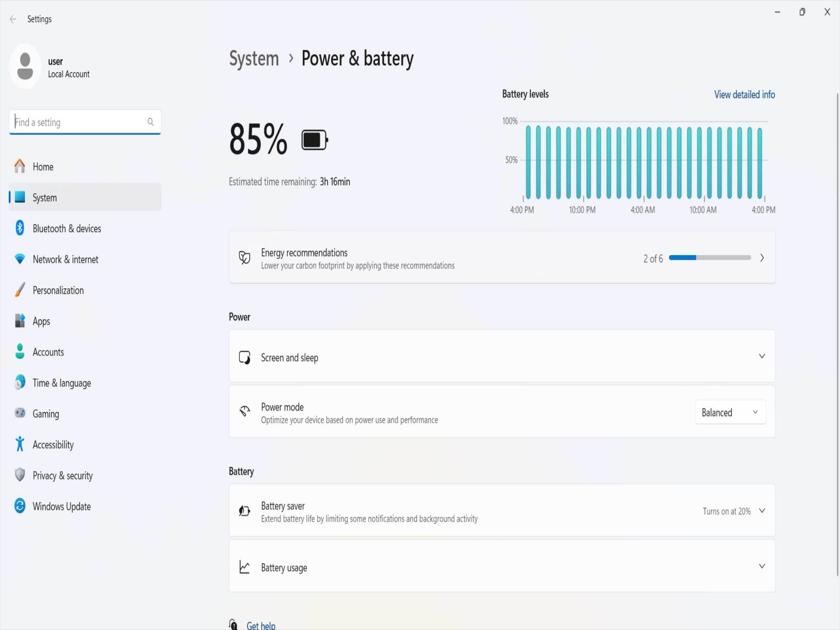Click the Privacy shield icon

pos(20,475)
